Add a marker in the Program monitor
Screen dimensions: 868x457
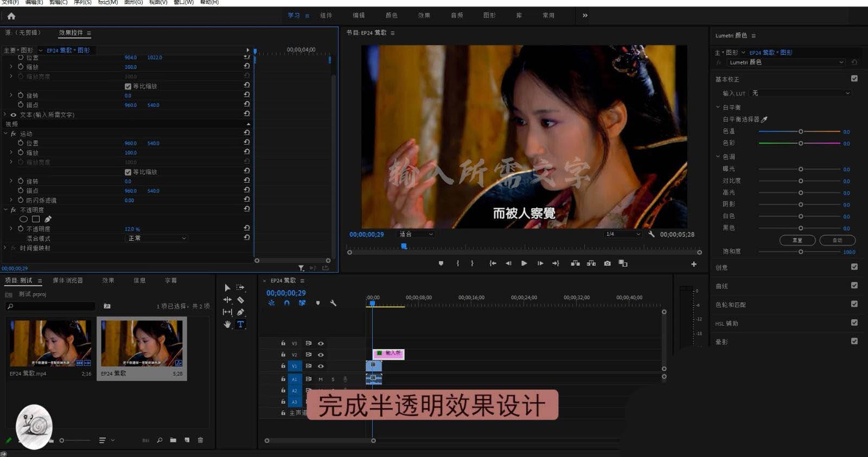[441, 263]
